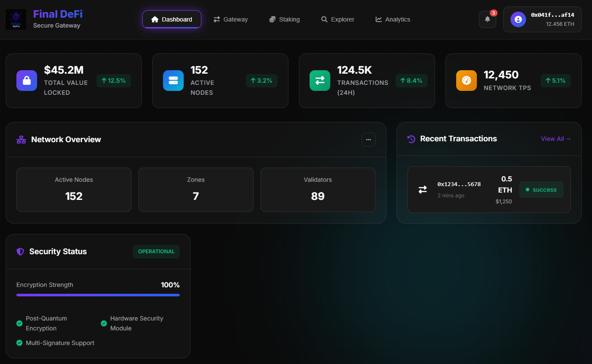Image resolution: width=592 pixels, height=364 pixels.
Task: Click the green check beside Post-Quantum Encryption
Action: point(19,324)
